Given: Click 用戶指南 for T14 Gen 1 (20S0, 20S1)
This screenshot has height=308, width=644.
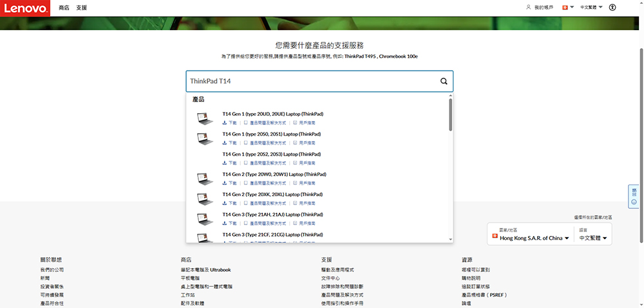Looking at the screenshot, I should [x=305, y=143].
